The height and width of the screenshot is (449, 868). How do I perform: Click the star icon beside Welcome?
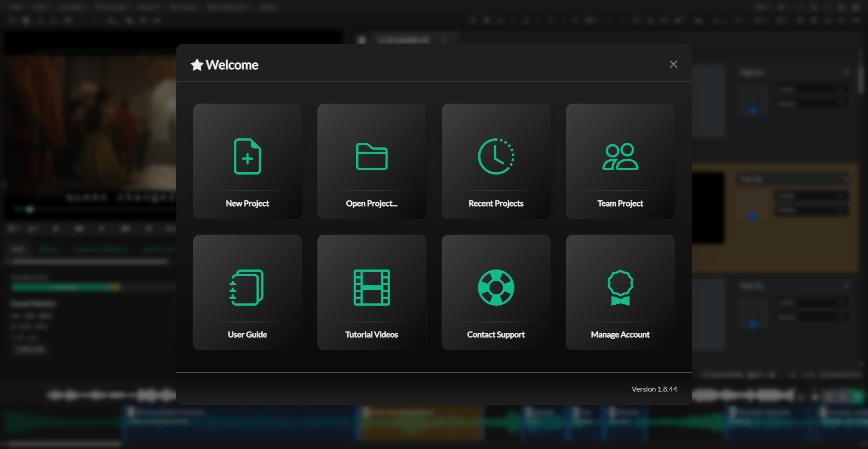pyautogui.click(x=197, y=65)
